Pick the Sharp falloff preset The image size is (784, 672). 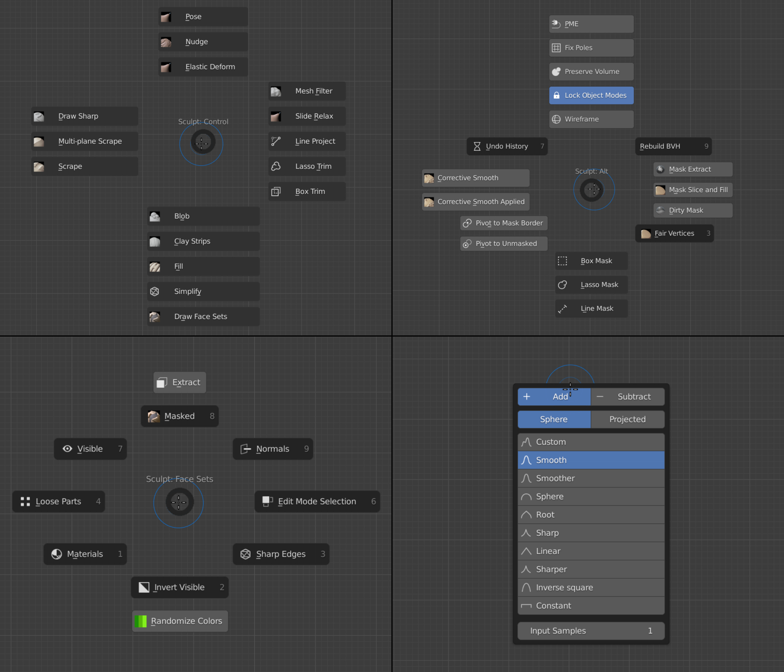[591, 533]
